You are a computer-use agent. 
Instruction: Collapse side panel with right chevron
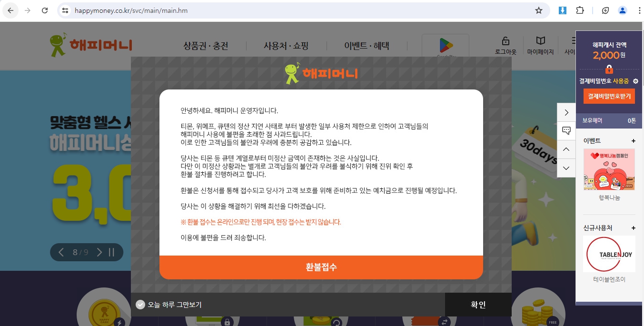point(566,112)
